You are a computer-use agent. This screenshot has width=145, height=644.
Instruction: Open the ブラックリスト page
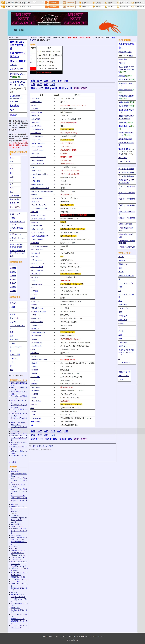(124, 162)
